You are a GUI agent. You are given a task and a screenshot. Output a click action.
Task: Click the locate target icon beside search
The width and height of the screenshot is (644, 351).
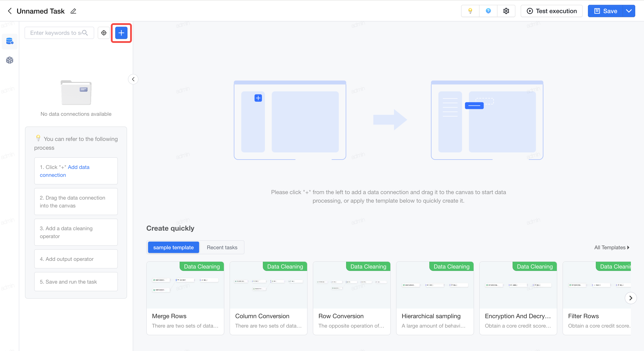pos(104,33)
